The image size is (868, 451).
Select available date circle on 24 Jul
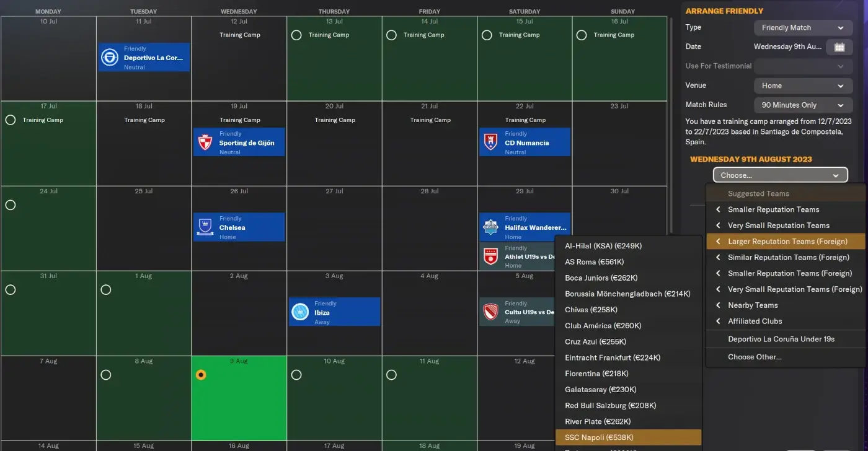coord(10,205)
